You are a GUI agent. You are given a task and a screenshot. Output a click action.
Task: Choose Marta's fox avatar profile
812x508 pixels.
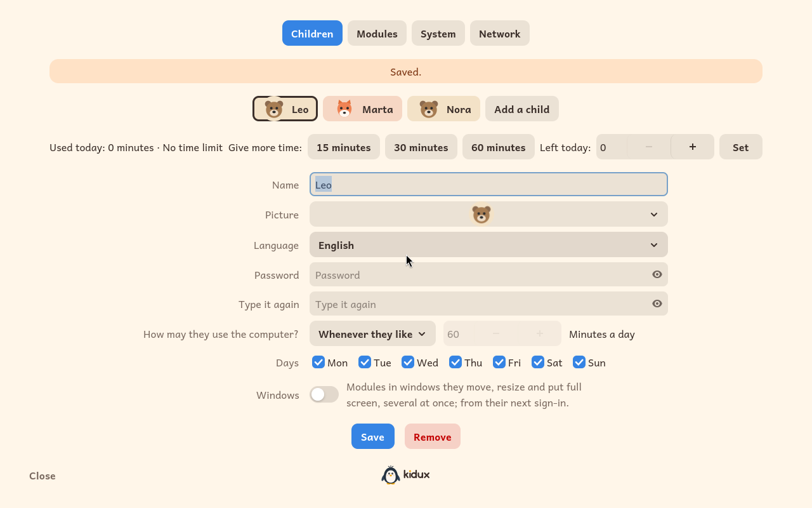pyautogui.click(x=362, y=109)
